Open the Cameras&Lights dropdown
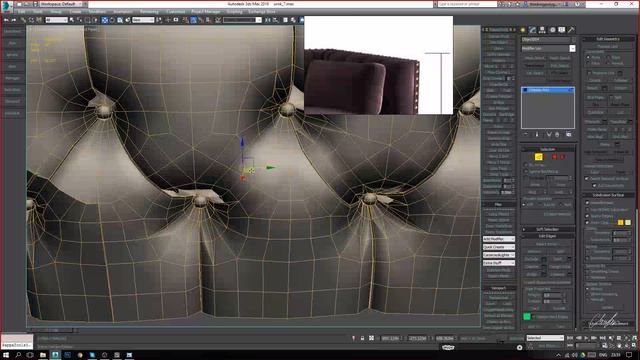640x360 pixels. pos(499,255)
